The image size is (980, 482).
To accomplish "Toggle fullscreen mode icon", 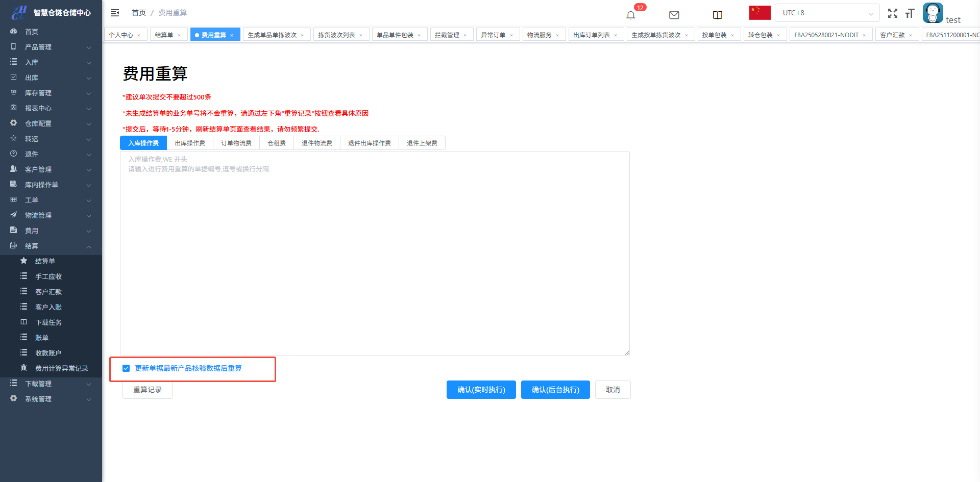I will [892, 13].
